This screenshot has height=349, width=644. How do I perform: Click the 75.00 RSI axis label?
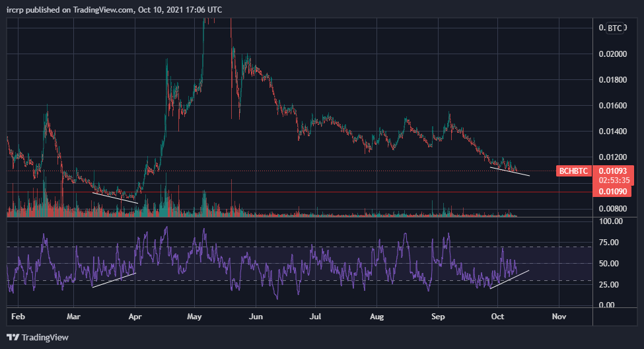click(x=609, y=243)
